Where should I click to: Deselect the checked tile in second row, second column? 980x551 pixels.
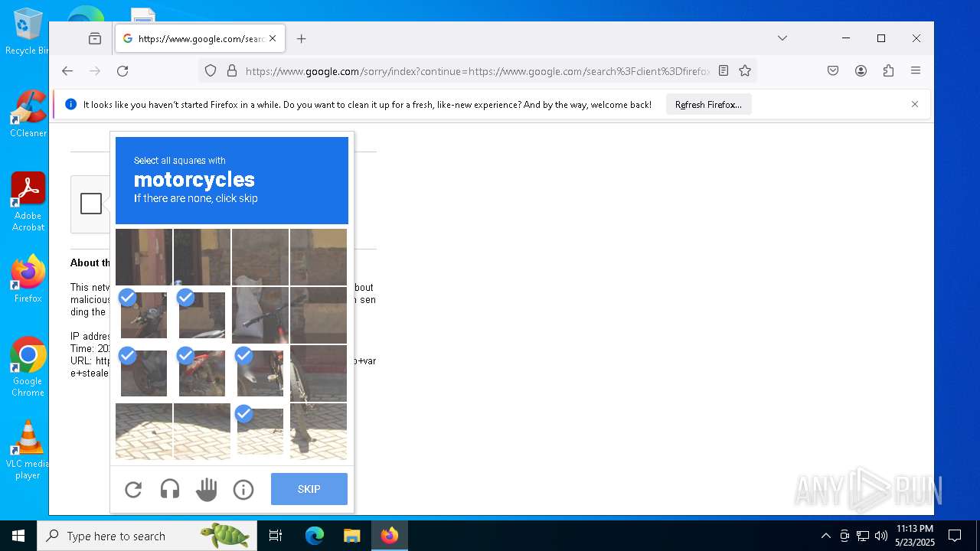tap(202, 315)
